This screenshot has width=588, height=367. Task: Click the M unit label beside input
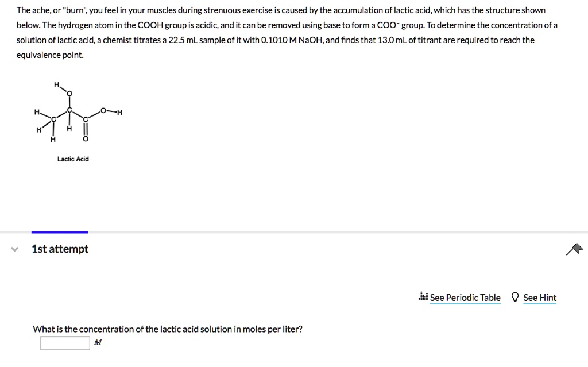point(98,342)
